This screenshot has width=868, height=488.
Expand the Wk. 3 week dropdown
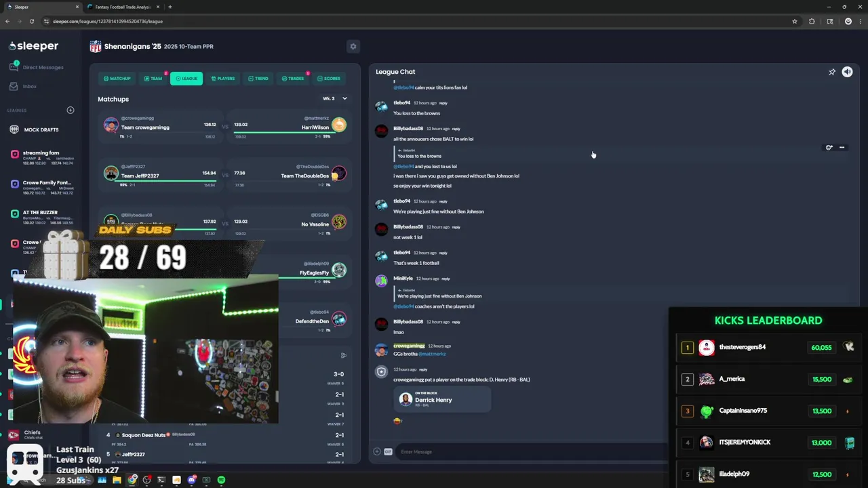[334, 98]
